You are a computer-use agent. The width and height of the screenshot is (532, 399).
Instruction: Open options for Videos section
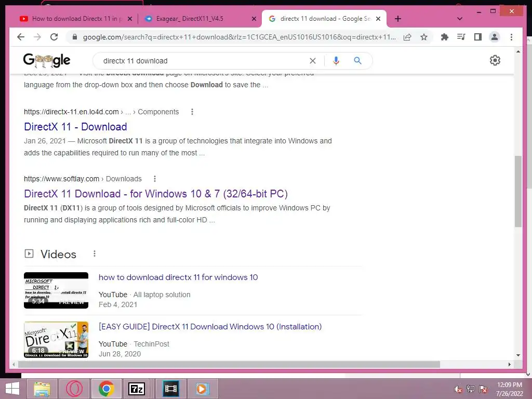point(95,254)
